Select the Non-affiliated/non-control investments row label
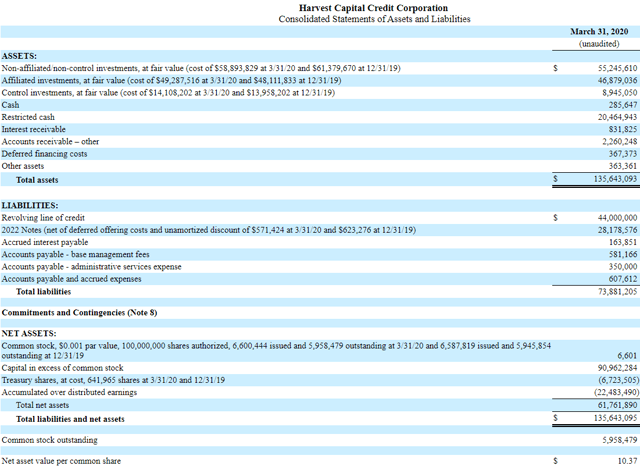 click(x=201, y=68)
